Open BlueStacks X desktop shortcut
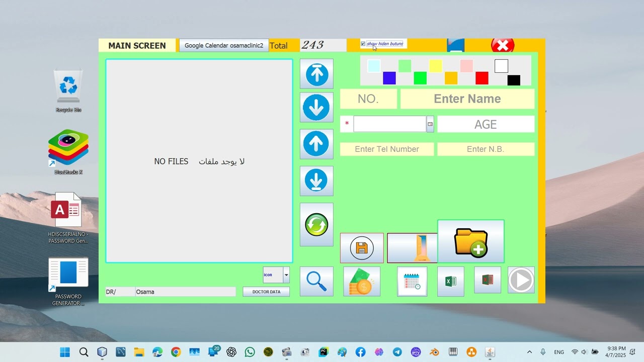 68,152
